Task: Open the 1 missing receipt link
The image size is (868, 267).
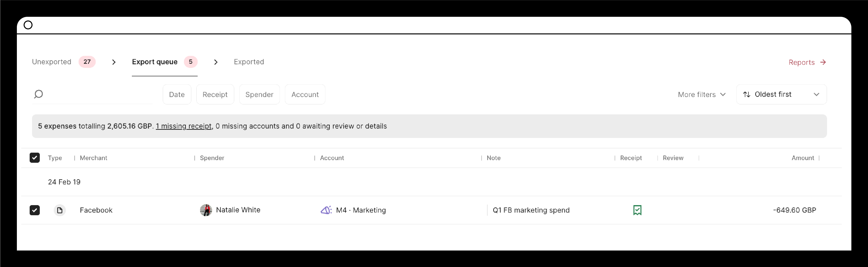Action: coord(184,126)
